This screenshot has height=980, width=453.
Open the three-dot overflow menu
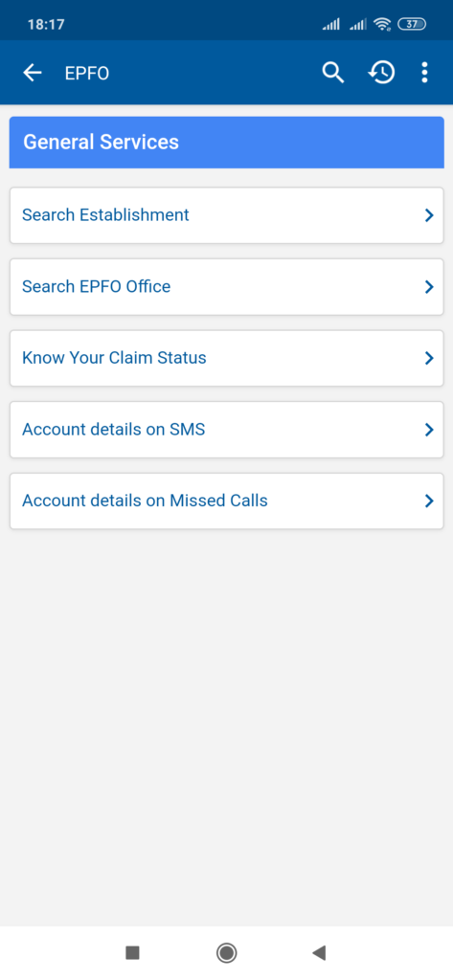pos(425,73)
